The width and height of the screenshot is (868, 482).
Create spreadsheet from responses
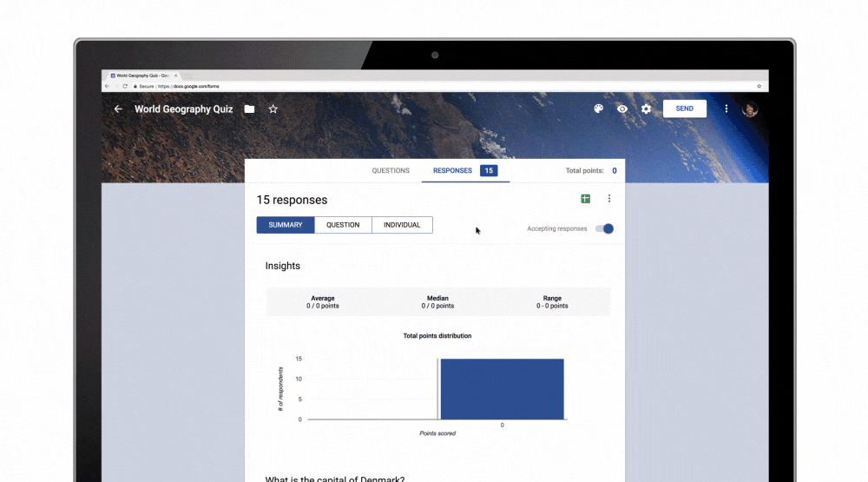(585, 199)
